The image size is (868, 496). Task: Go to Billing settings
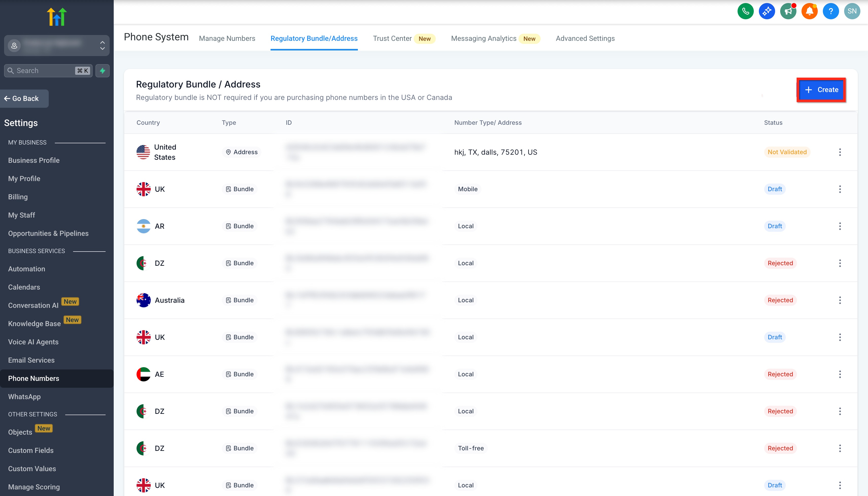pos(18,197)
